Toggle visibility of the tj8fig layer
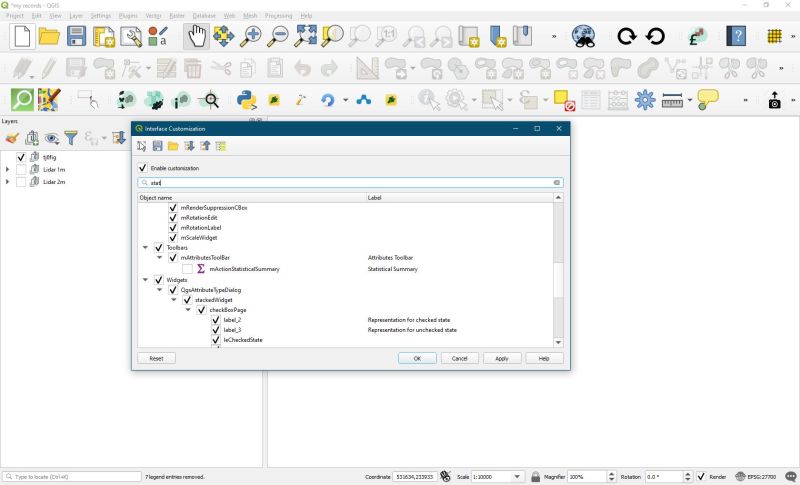Viewport: 800px width, 485px height. [x=21, y=157]
